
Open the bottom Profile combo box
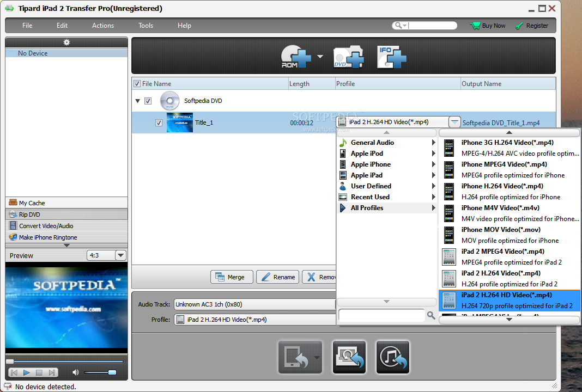coord(254,320)
